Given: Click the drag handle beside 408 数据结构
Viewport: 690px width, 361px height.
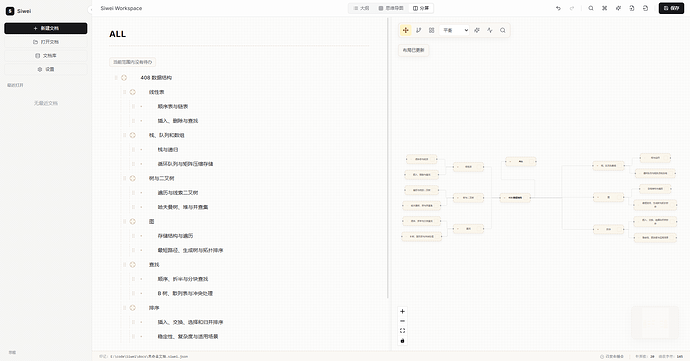Looking at the screenshot, I should click(x=116, y=77).
